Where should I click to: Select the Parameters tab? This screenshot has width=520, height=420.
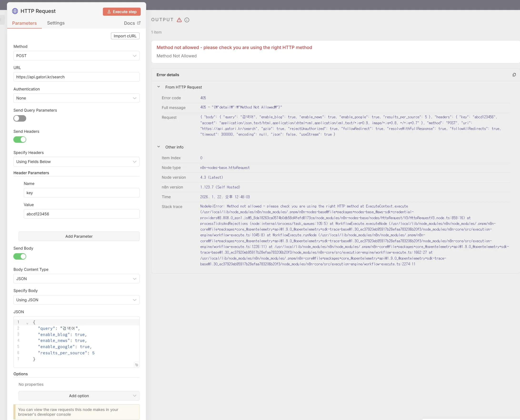tap(25, 23)
